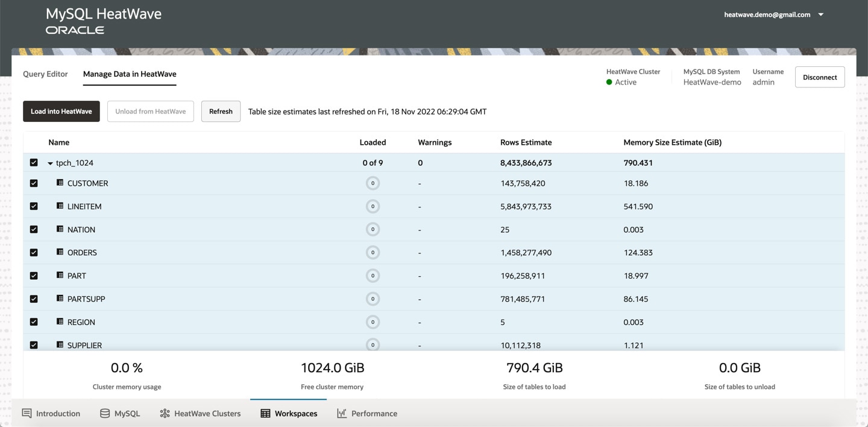Uncheck the tpch_1024 schema checkbox
868x427 pixels.
(x=34, y=162)
